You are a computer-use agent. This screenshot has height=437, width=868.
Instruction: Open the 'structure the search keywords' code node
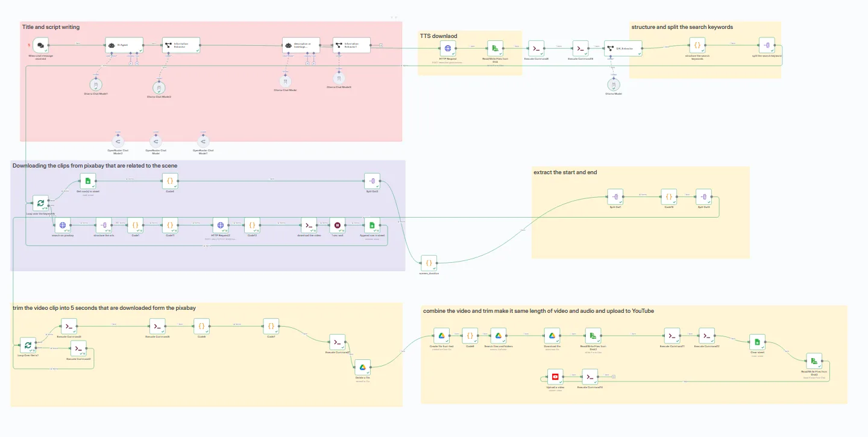[x=697, y=45]
